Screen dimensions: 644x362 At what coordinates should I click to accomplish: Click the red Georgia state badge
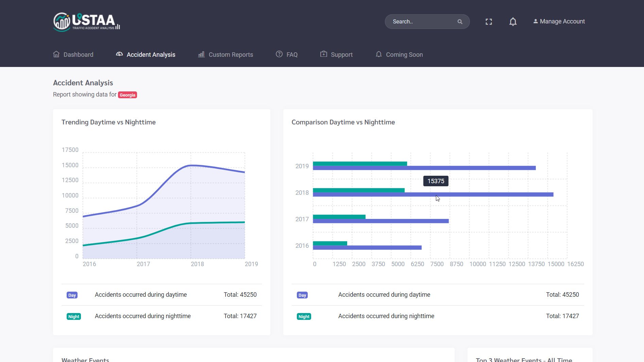tap(128, 95)
